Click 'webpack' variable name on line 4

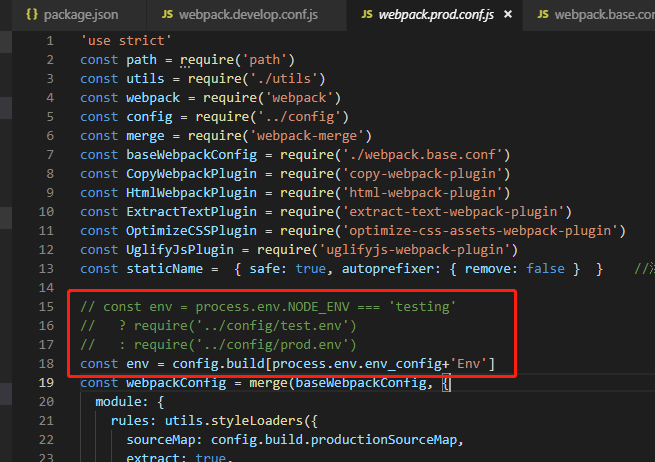pyautogui.click(x=153, y=98)
